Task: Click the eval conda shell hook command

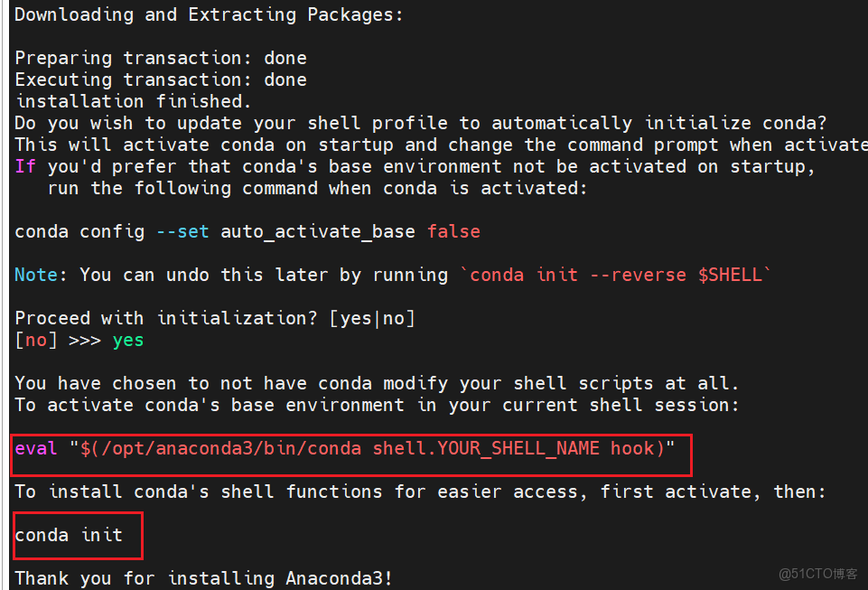Action: click(x=345, y=448)
